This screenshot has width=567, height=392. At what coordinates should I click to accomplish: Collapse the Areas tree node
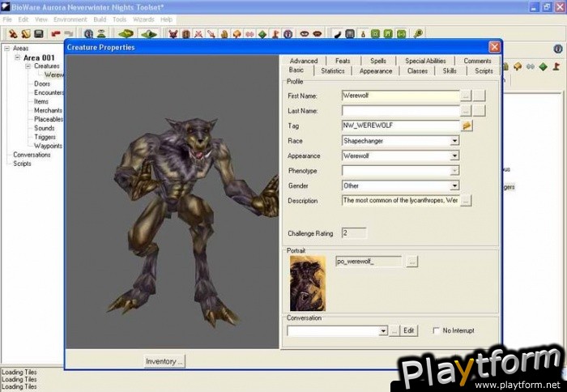coord(6,48)
